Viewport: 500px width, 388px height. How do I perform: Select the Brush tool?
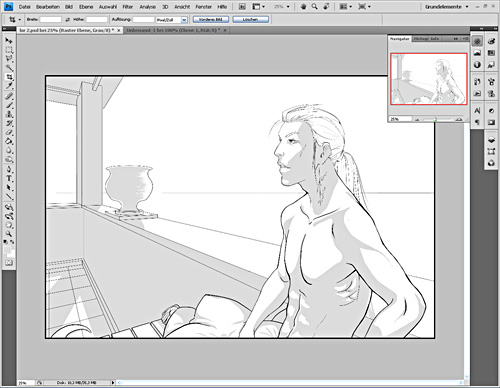point(9,106)
